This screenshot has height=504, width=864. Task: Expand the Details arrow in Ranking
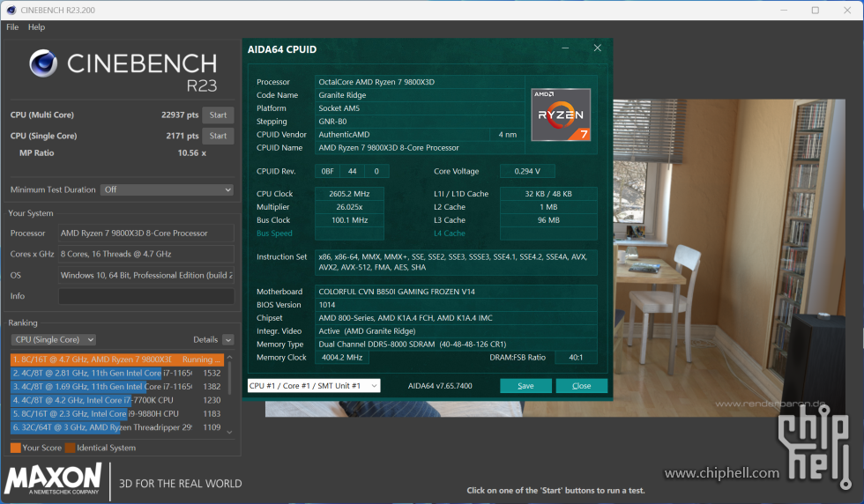[x=228, y=340]
